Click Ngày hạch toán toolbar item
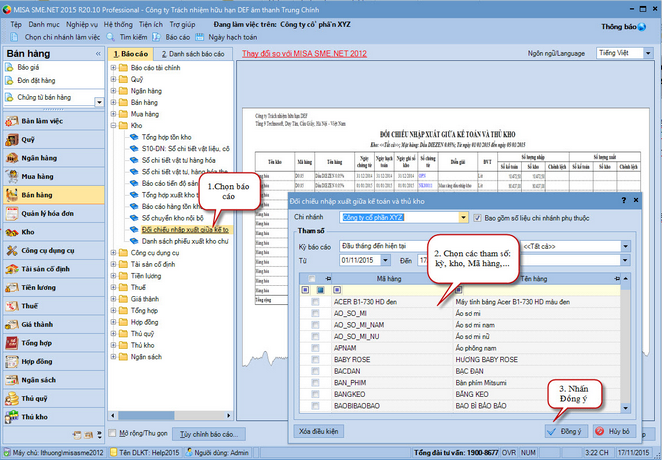 [x=227, y=37]
